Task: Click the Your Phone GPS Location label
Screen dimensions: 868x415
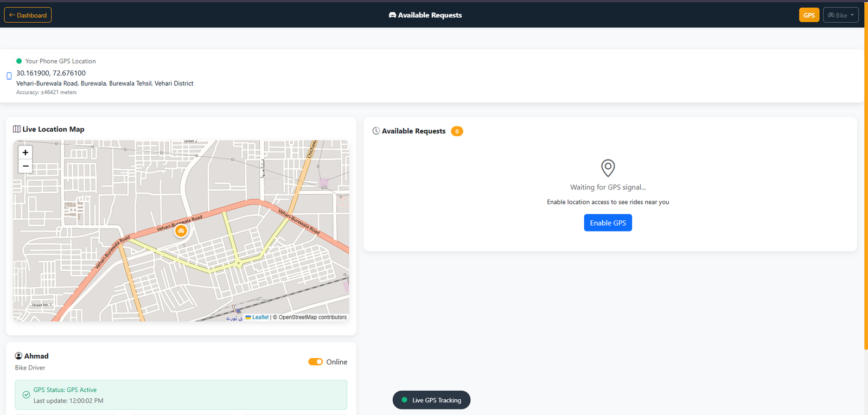Action: pyautogui.click(x=60, y=61)
